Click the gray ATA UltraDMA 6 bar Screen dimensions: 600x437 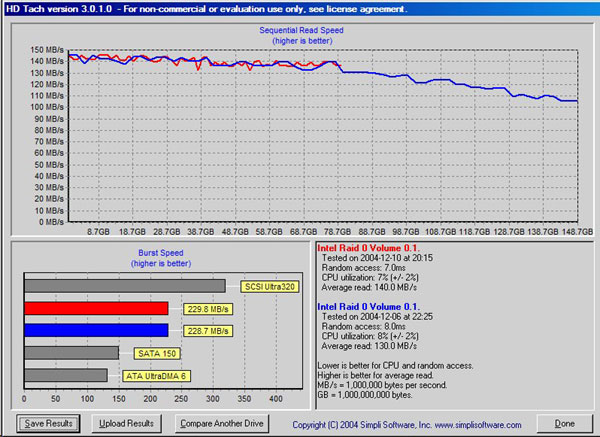pos(66,375)
